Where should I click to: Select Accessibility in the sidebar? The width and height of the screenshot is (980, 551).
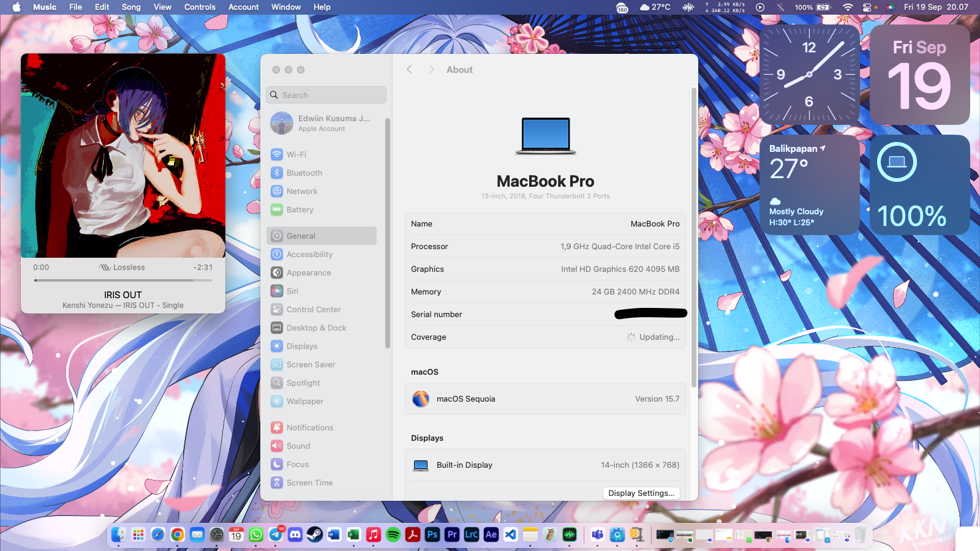point(322,254)
